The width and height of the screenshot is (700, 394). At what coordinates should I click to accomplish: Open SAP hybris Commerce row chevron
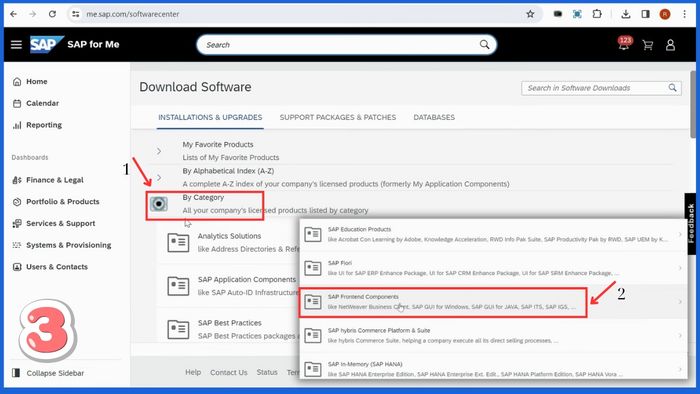pos(680,336)
